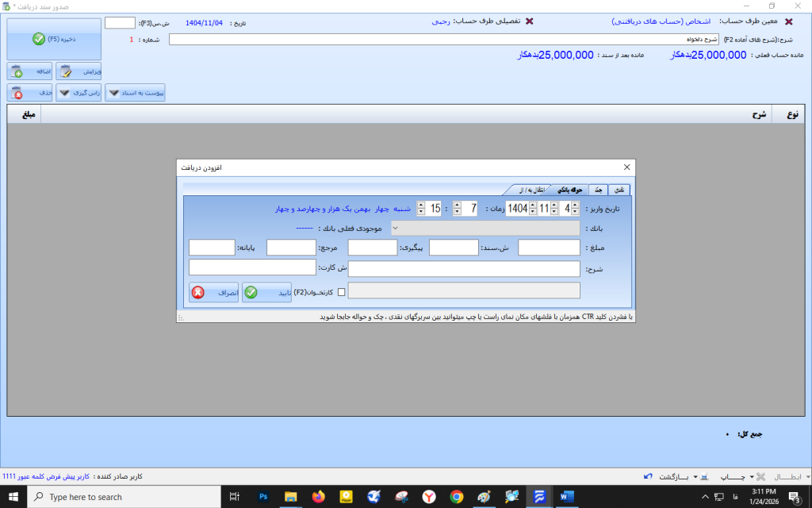
Task: Expand the print (چاپ) dropdown menu
Action: (x=696, y=477)
